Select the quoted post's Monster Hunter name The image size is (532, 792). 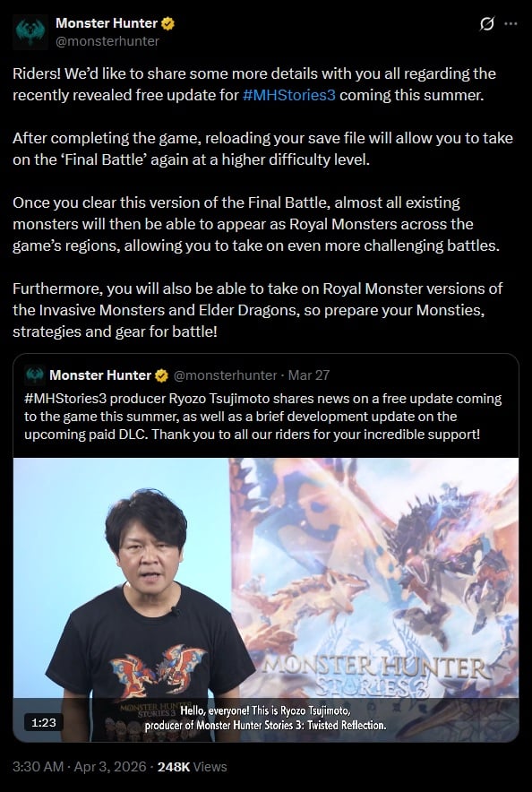100,375
